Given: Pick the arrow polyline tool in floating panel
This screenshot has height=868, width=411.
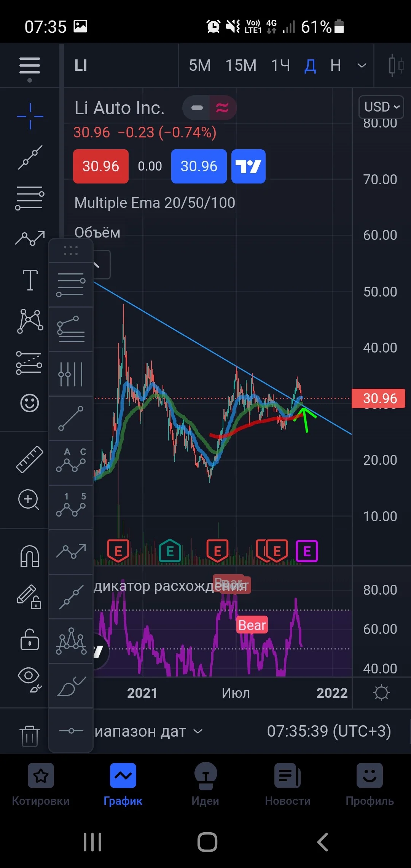Looking at the screenshot, I should pyautogui.click(x=71, y=551).
